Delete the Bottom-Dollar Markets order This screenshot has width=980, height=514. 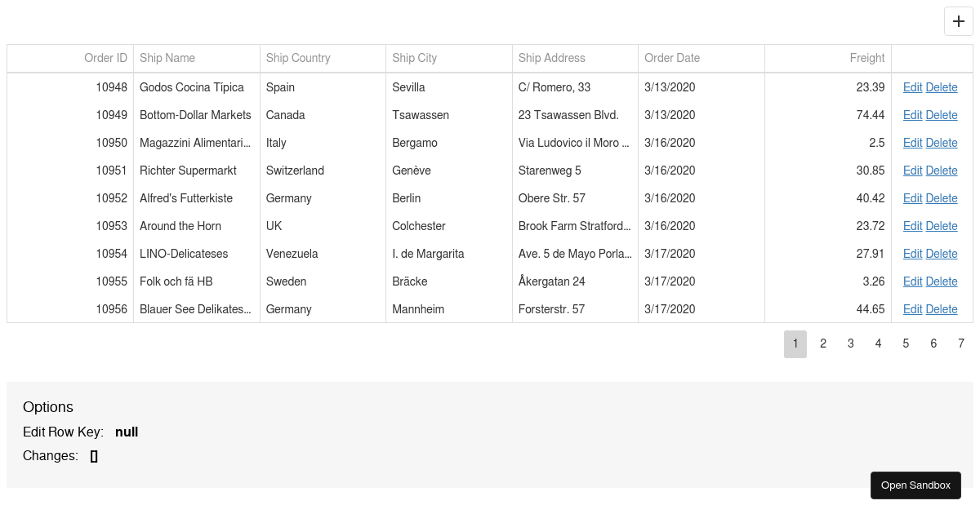point(942,115)
